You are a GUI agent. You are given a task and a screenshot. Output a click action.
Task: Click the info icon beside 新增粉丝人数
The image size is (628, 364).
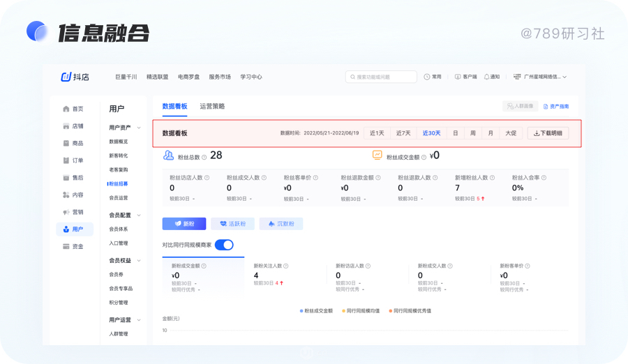pos(492,178)
